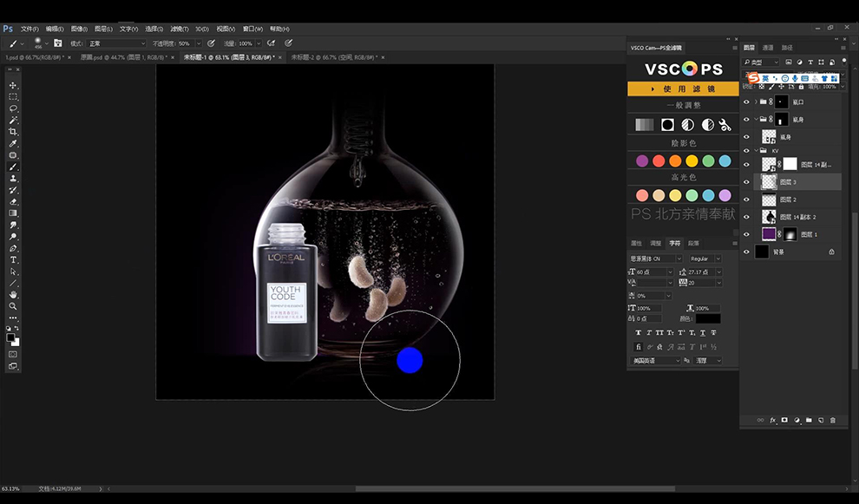
Task: Toggle visibility of 背景 layer
Action: 746,252
